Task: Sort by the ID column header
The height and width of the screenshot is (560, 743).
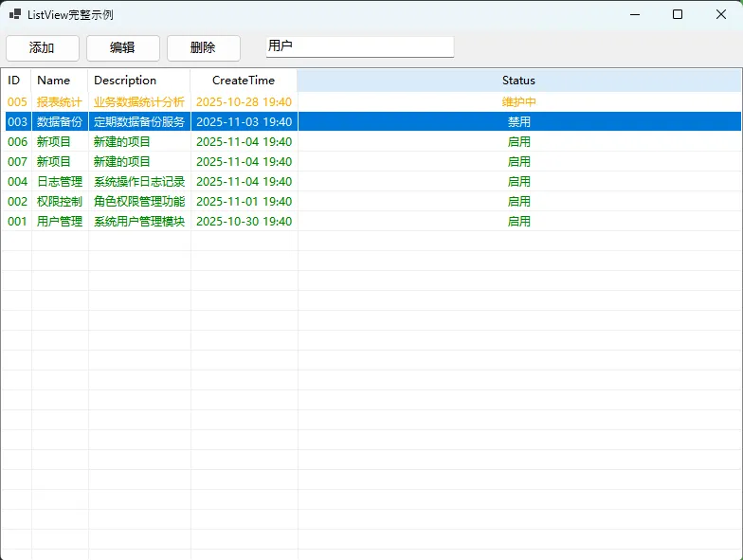Action: [x=14, y=81]
